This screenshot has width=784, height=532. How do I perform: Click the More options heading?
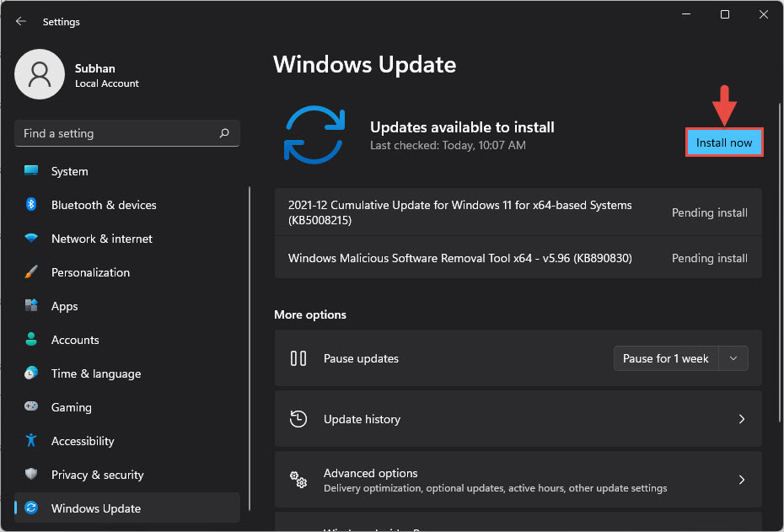point(310,314)
